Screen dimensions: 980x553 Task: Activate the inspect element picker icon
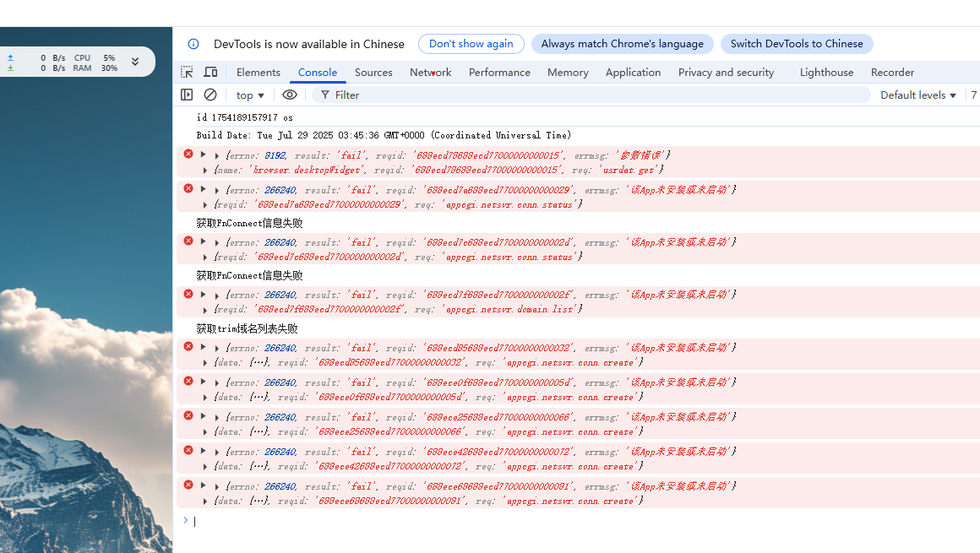[x=187, y=73]
